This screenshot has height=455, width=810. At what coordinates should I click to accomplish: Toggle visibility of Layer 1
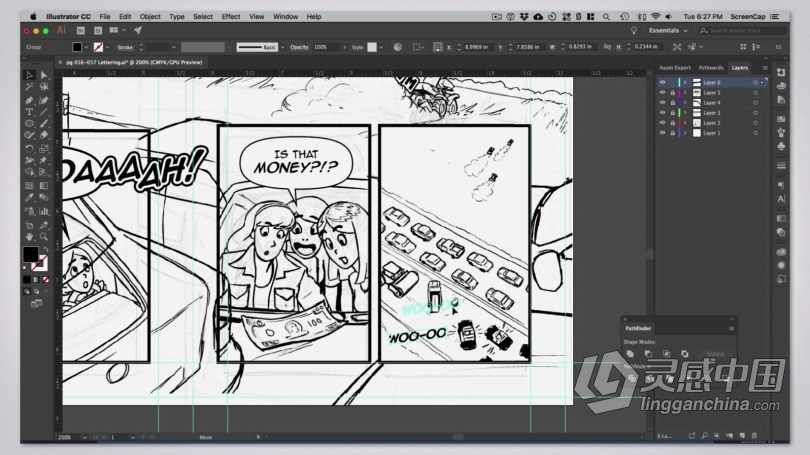tap(662, 133)
